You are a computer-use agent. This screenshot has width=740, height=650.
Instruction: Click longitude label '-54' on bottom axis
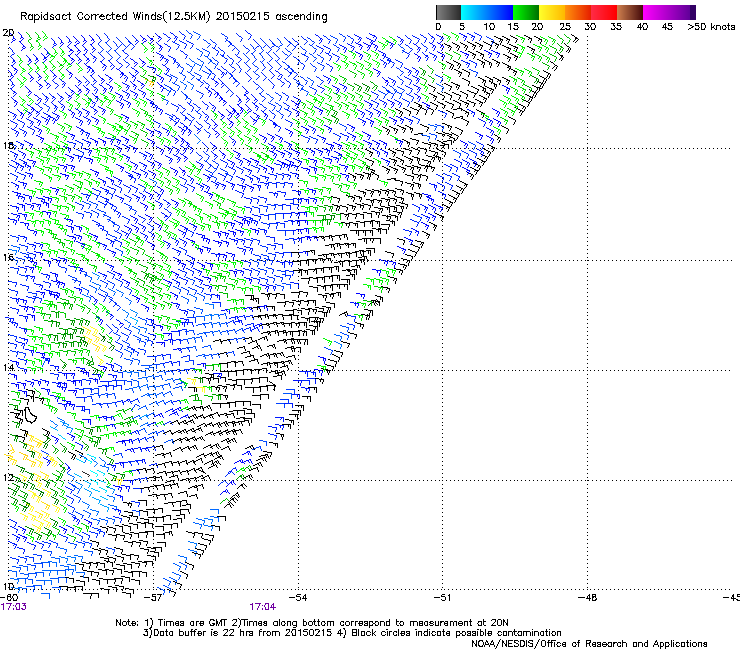298,598
